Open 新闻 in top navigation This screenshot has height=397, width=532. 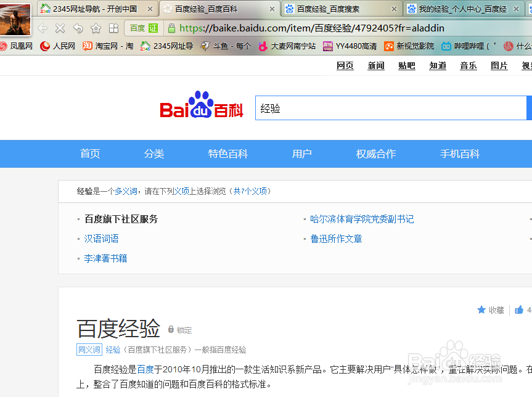376,65
